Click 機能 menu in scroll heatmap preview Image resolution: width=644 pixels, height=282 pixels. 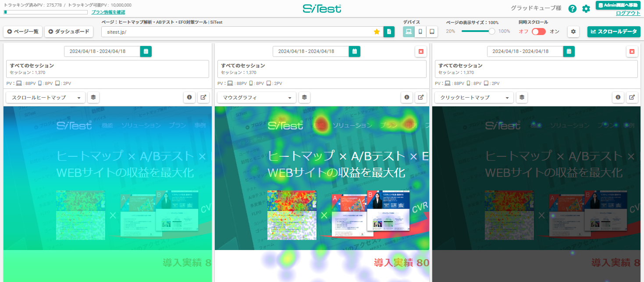(x=107, y=125)
